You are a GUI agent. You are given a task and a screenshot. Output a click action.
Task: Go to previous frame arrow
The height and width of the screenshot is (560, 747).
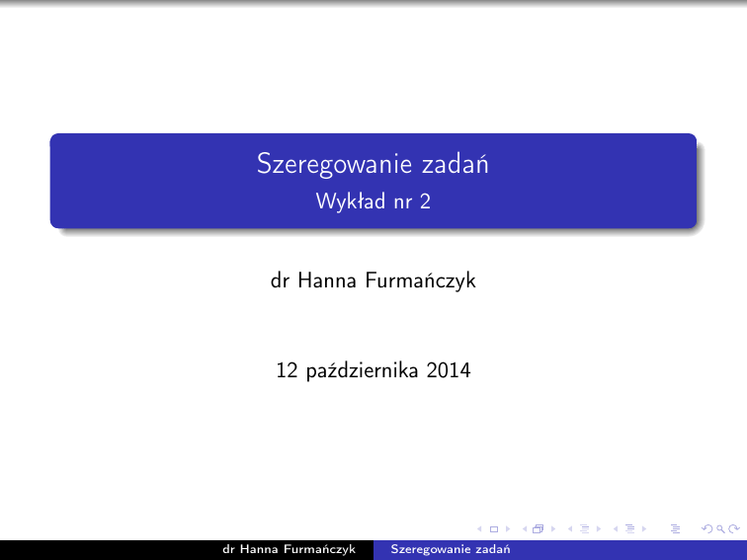click(524, 530)
